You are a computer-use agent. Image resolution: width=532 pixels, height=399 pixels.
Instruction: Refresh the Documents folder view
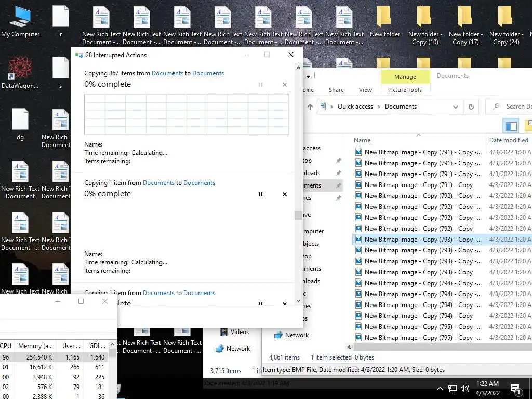(471, 107)
